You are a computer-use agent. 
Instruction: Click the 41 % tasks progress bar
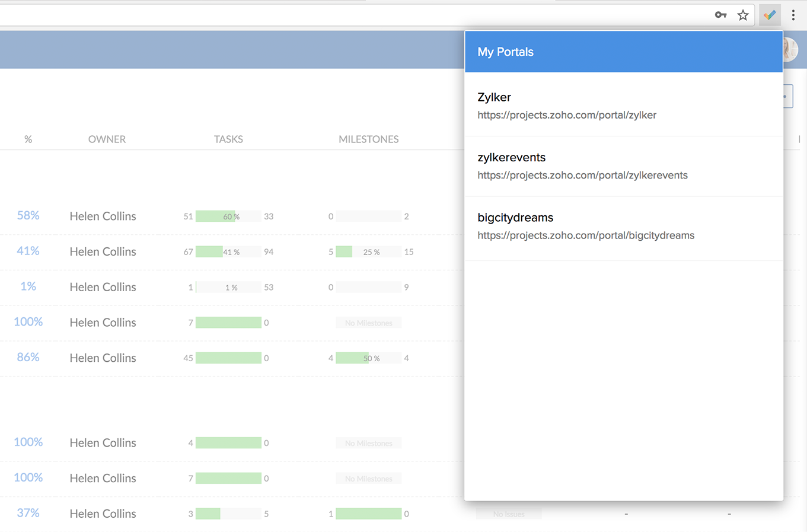tap(228, 252)
